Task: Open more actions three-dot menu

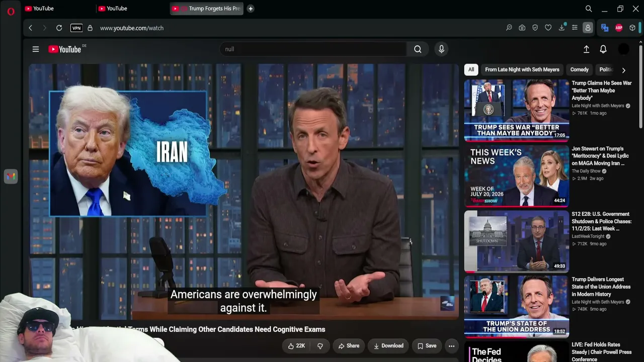Action: click(451, 346)
